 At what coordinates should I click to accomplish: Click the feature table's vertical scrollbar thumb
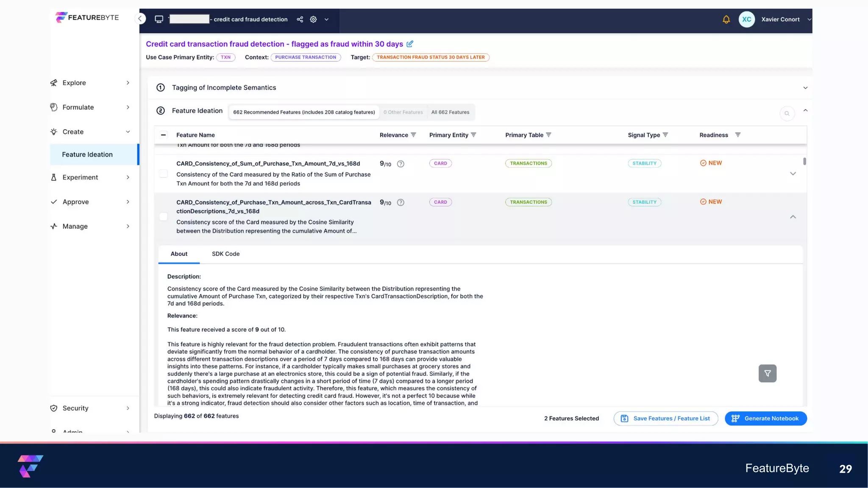click(x=804, y=161)
